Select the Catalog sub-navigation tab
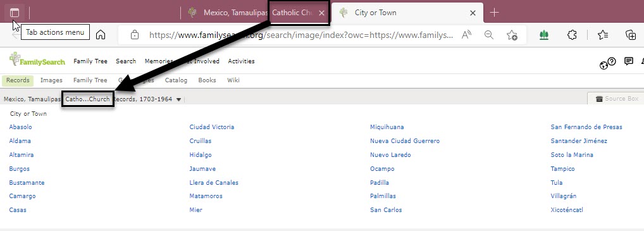Screen dimensions: 644x231 (176, 80)
